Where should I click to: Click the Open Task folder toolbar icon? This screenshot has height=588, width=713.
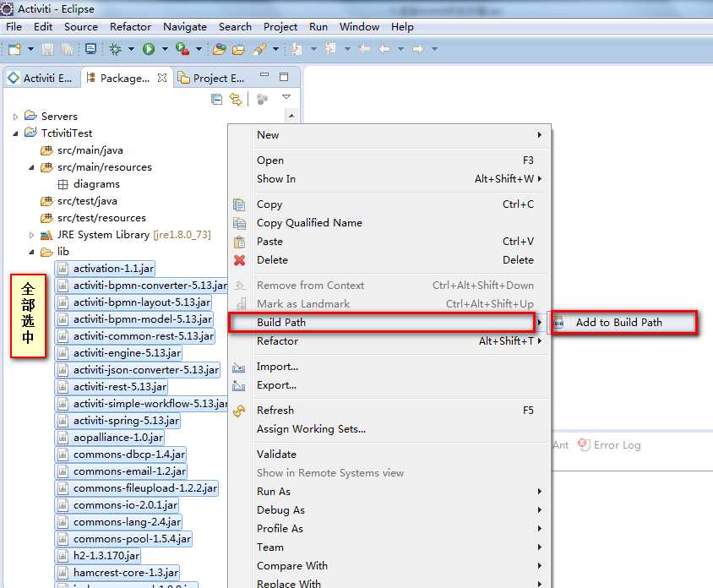[x=238, y=49]
